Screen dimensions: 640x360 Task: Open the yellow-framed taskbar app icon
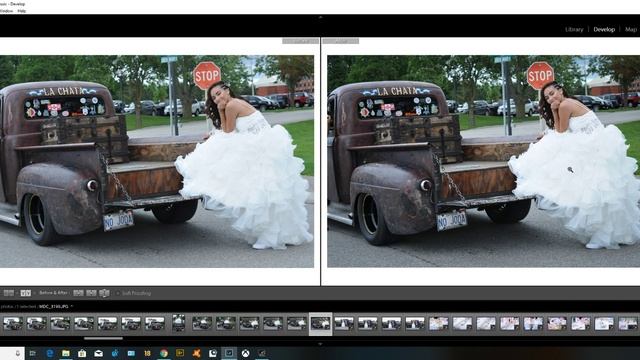[180, 353]
